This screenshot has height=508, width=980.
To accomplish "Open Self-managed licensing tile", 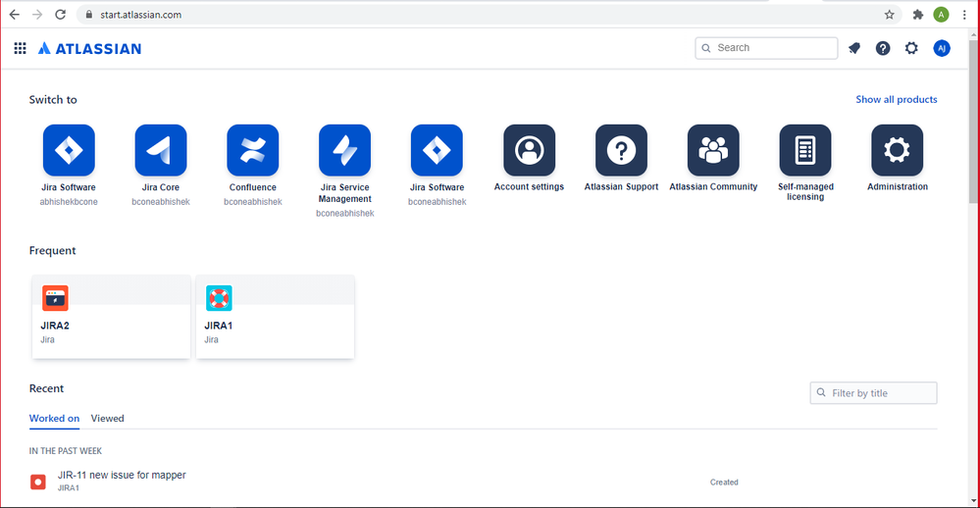I will pos(805,150).
